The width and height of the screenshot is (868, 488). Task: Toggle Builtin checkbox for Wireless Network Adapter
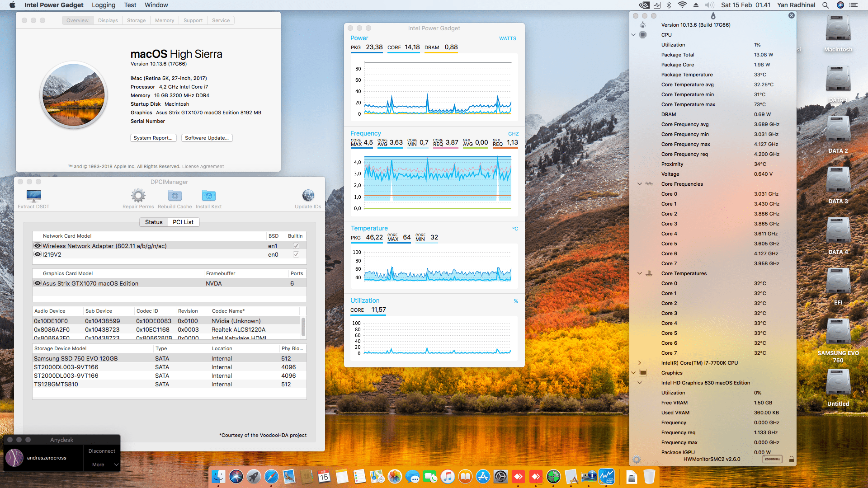click(296, 246)
